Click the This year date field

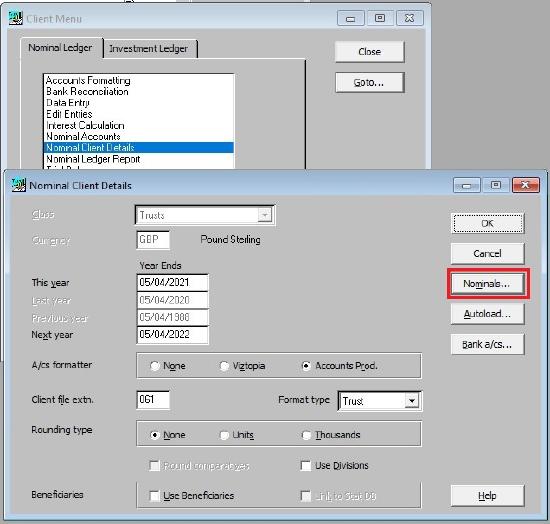point(173,283)
